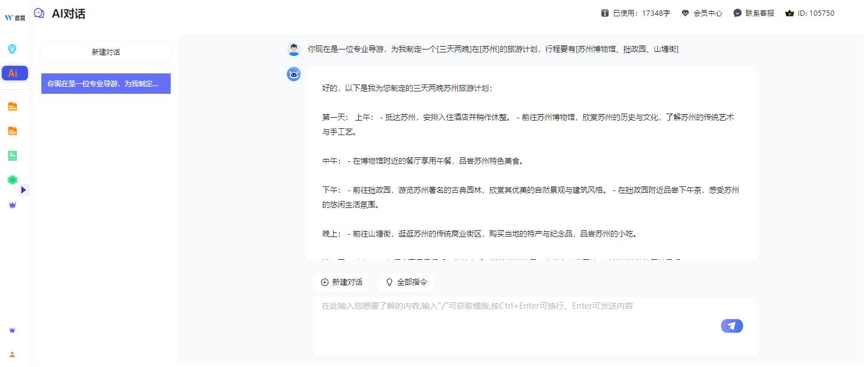Click 已使用：17348字 usage text

click(641, 13)
